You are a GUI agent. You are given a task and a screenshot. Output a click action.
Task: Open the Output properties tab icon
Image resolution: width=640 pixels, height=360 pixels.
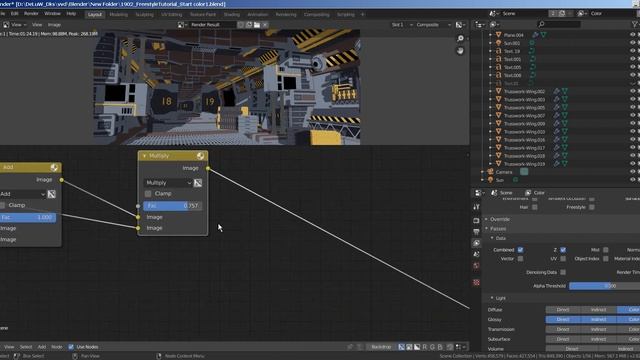click(x=476, y=232)
